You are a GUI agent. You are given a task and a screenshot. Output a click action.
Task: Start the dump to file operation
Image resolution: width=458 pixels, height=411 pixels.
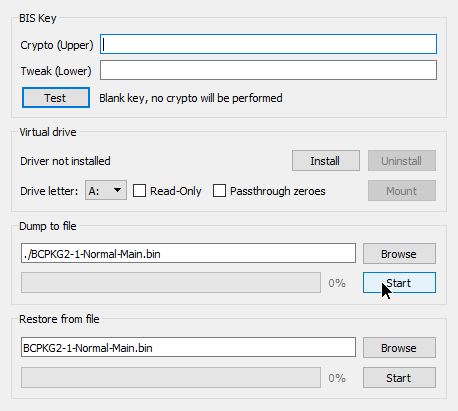(399, 283)
